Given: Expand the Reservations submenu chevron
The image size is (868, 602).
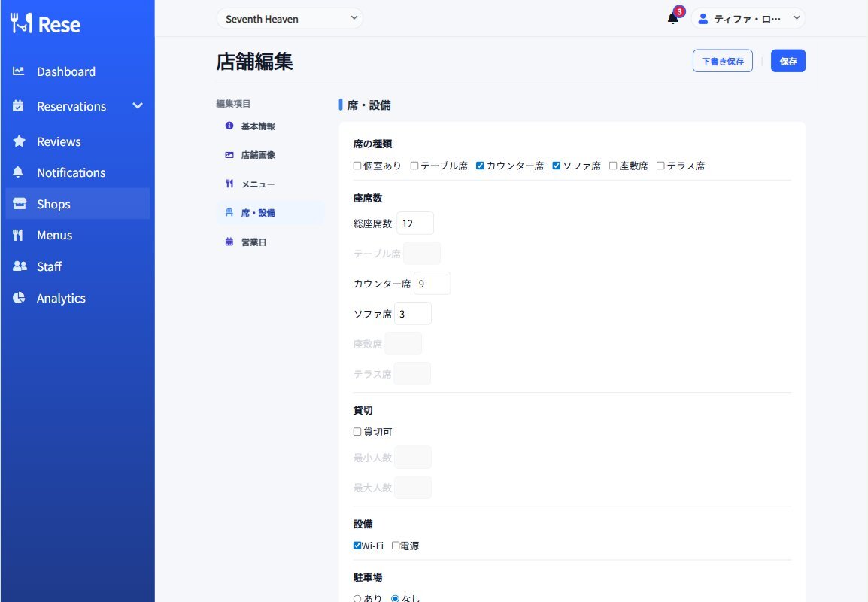Looking at the screenshot, I should pos(138,106).
